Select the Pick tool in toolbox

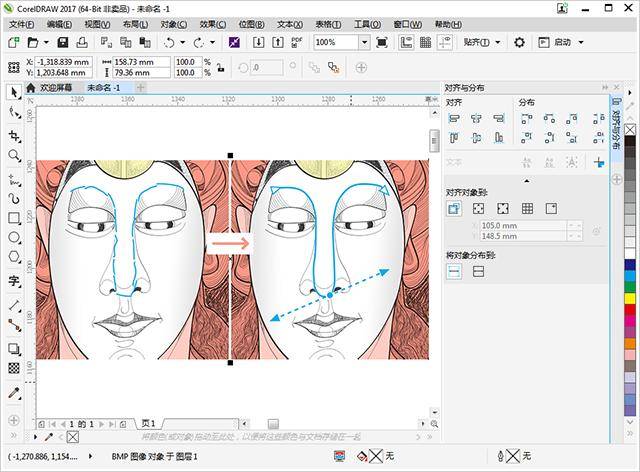click(14, 92)
